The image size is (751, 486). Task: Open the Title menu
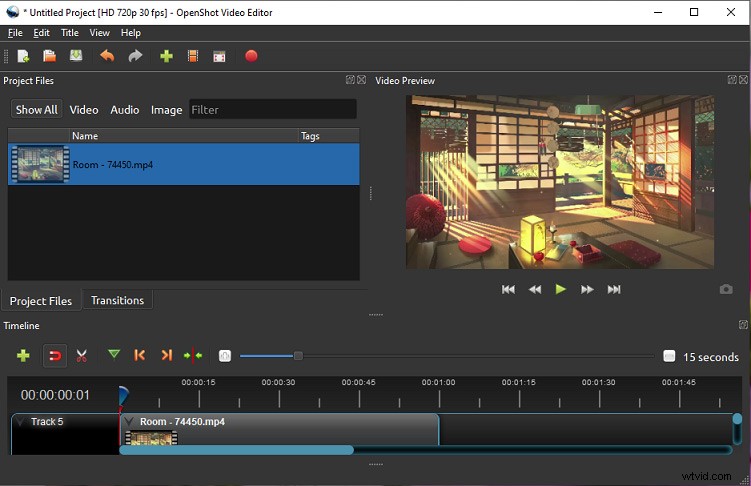[x=69, y=33]
